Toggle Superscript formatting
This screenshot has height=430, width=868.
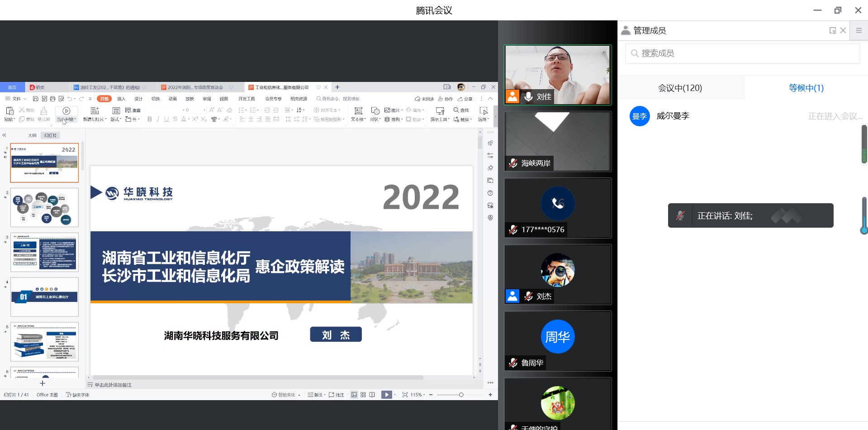tap(195, 119)
